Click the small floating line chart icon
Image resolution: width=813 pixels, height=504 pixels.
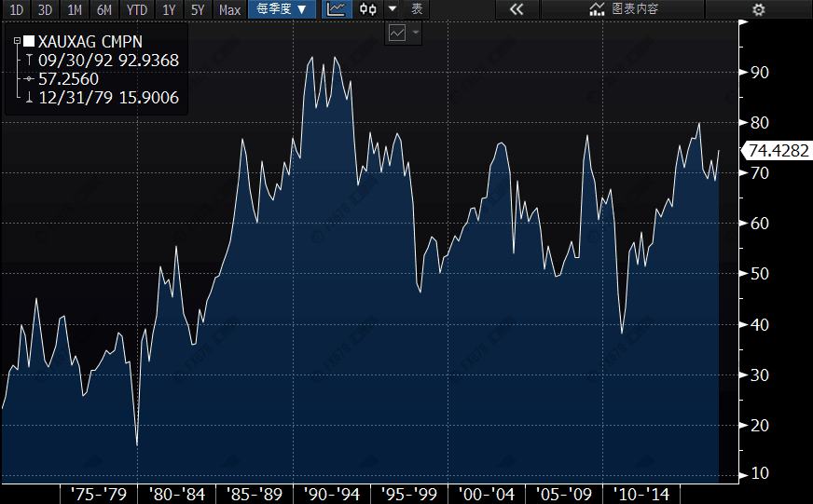coord(396,34)
